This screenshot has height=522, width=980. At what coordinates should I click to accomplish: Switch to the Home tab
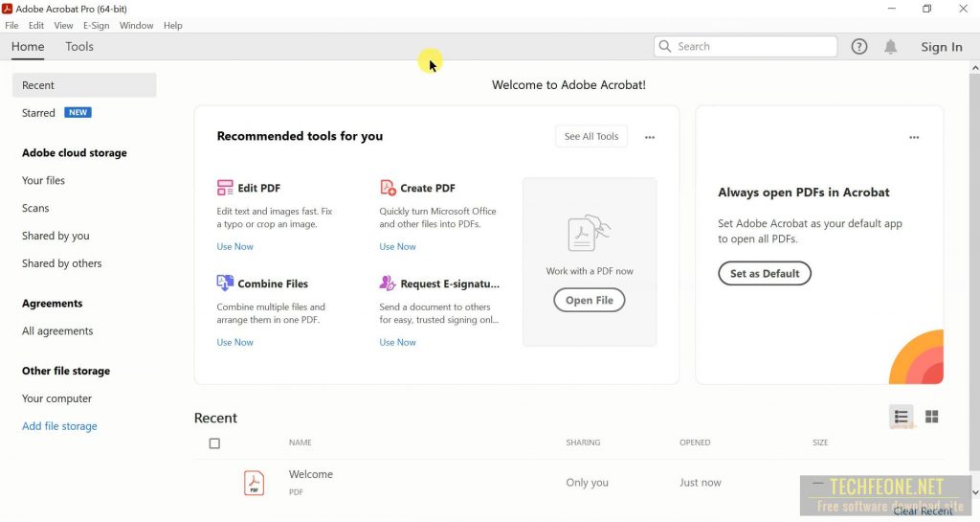point(28,46)
